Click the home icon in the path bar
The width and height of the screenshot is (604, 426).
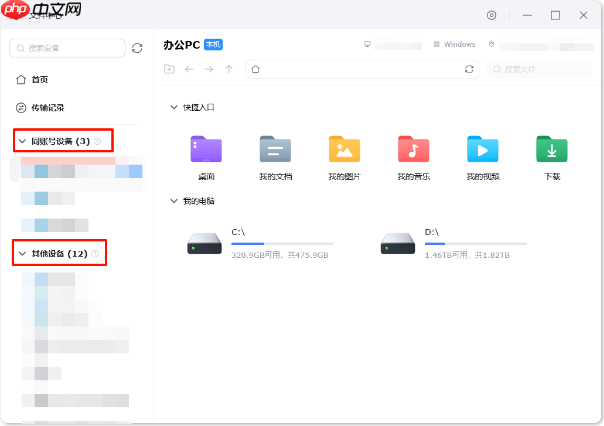tap(255, 69)
